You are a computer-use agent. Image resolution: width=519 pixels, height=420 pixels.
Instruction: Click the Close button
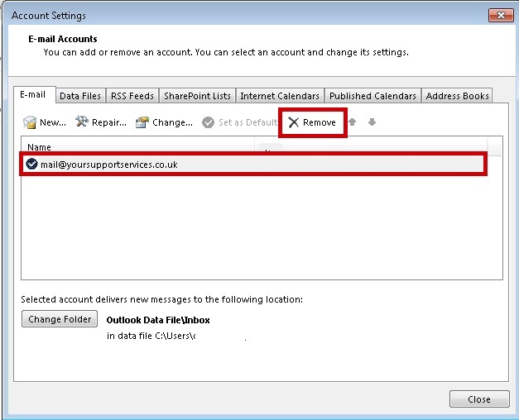coord(479,399)
